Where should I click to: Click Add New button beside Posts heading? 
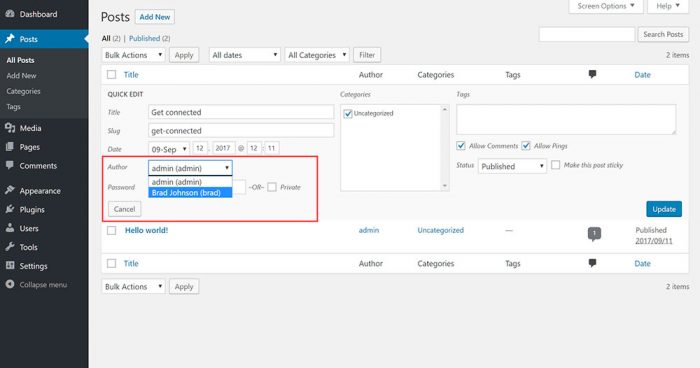click(154, 17)
